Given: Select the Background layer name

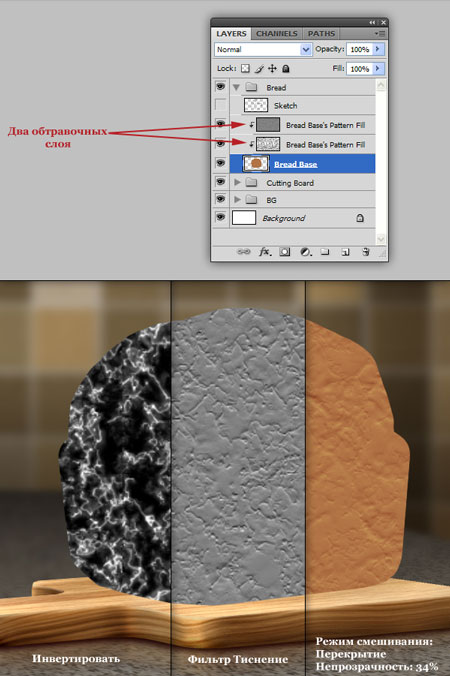Looking at the screenshot, I should tap(284, 219).
